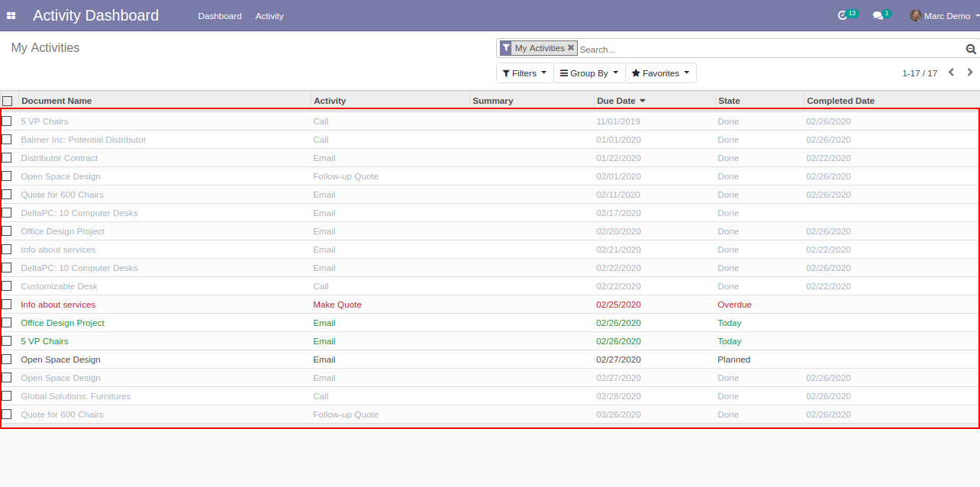Click the 02/28/2020 due date cell

[618, 396]
